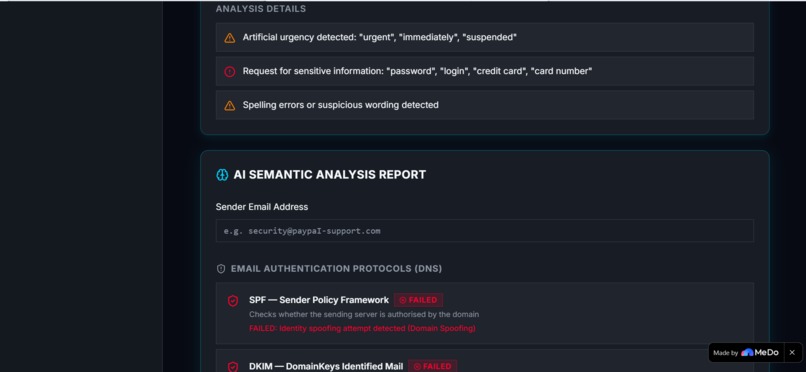Select the Artificial urgency detected row text
This screenshot has width=806, height=372.
(379, 38)
